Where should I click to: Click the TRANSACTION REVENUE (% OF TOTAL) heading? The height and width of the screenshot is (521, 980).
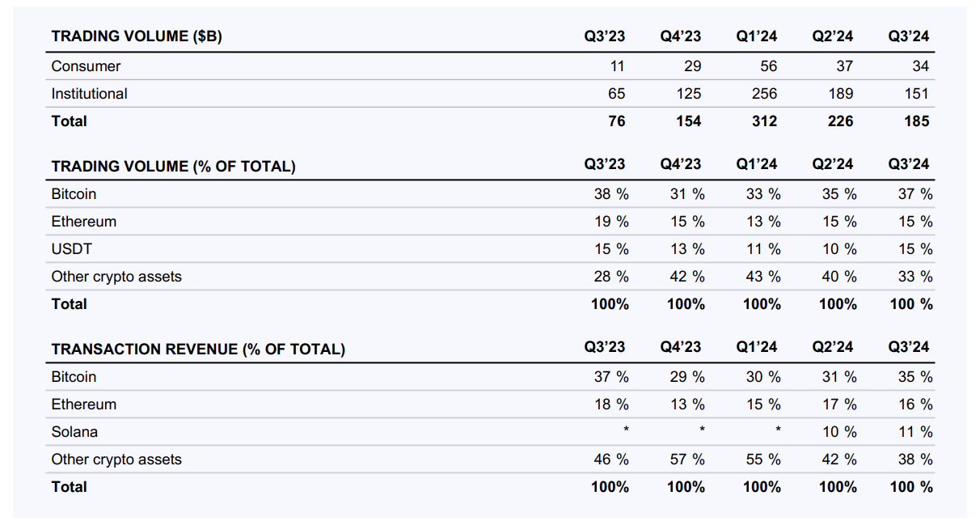(198, 349)
